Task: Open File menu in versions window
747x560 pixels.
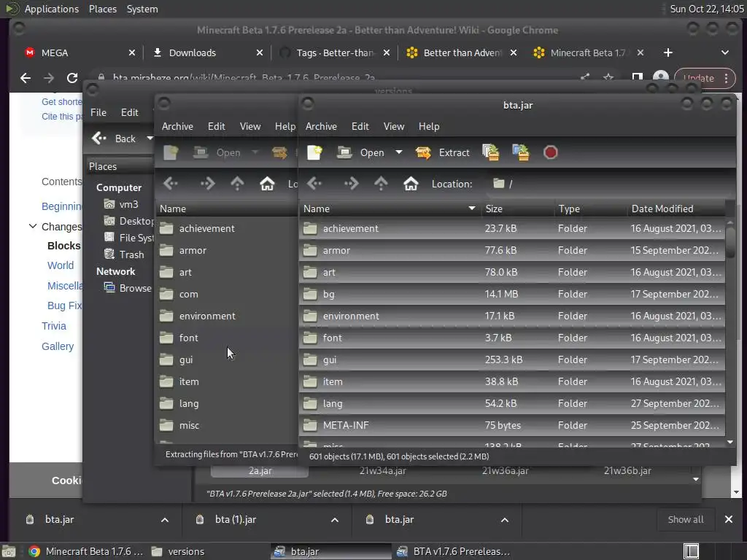Action: point(98,112)
